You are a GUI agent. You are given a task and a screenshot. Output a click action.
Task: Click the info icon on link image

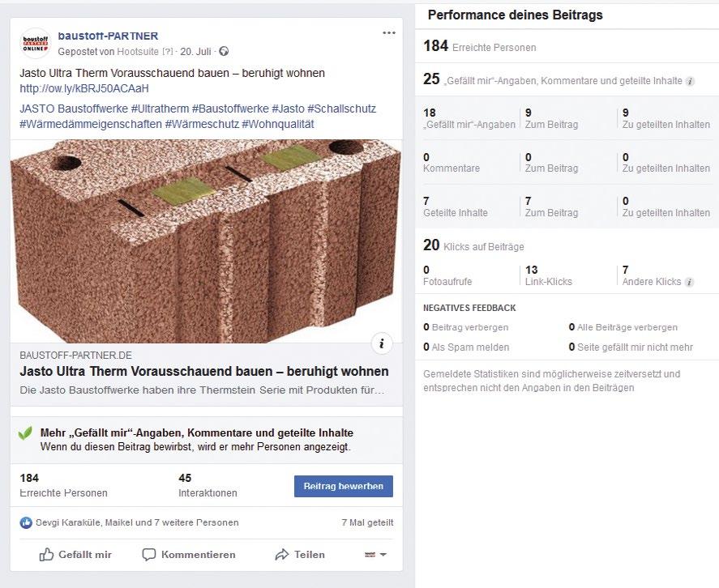coord(382,343)
